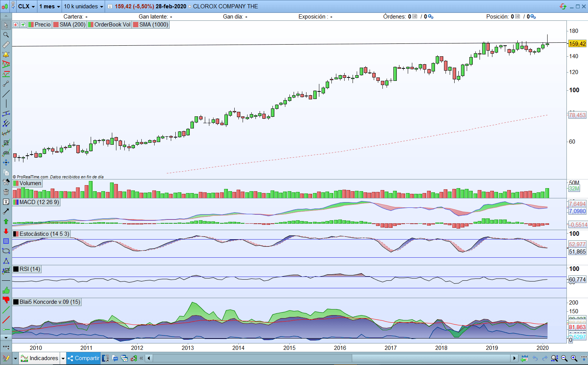Create a price alert with bell icon
588x365 pixels.
(x=6, y=54)
